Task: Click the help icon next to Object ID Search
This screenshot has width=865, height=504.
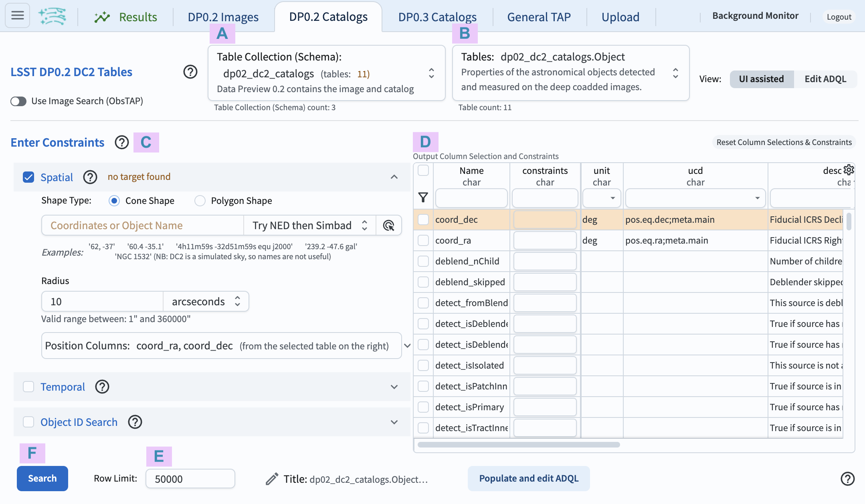Action: point(135,422)
